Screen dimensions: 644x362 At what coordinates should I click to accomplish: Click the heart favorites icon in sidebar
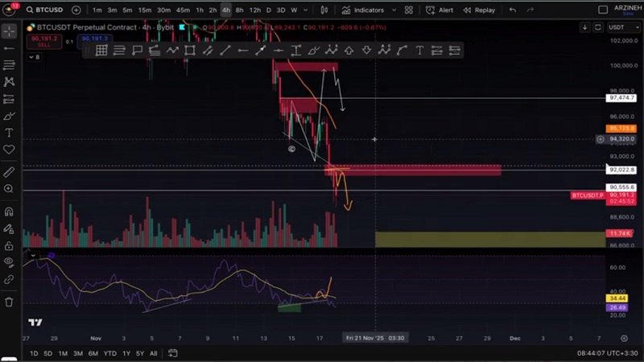tap(10, 150)
